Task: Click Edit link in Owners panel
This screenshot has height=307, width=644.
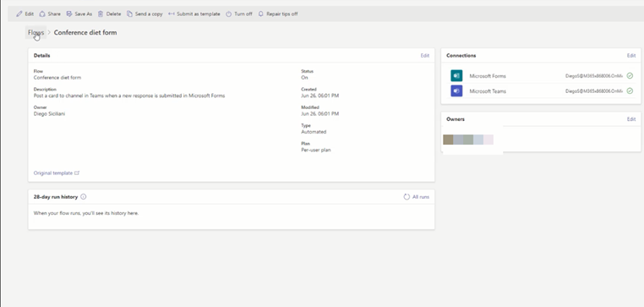Action: pyautogui.click(x=630, y=119)
